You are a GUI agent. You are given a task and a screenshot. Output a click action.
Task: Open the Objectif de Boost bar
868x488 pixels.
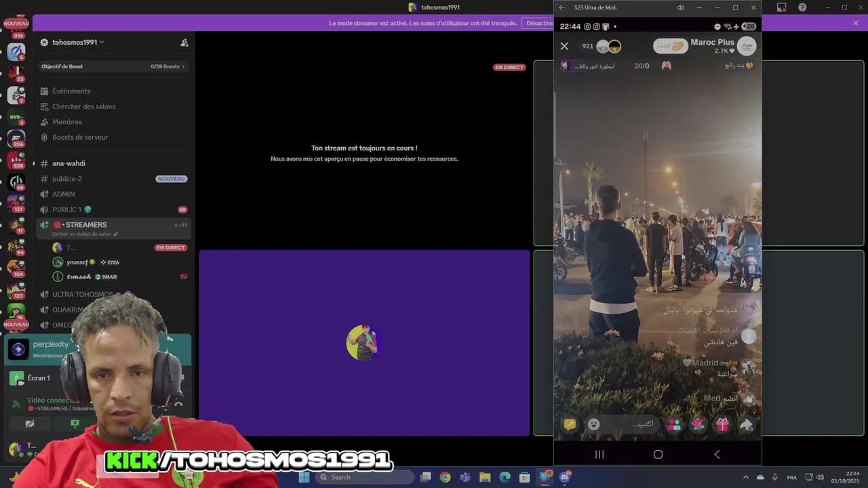113,66
